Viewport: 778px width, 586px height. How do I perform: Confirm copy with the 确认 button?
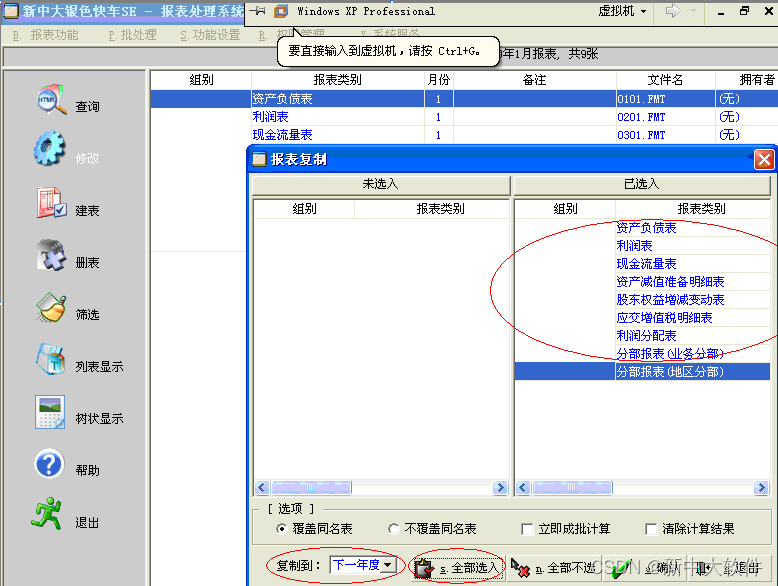tap(645, 568)
